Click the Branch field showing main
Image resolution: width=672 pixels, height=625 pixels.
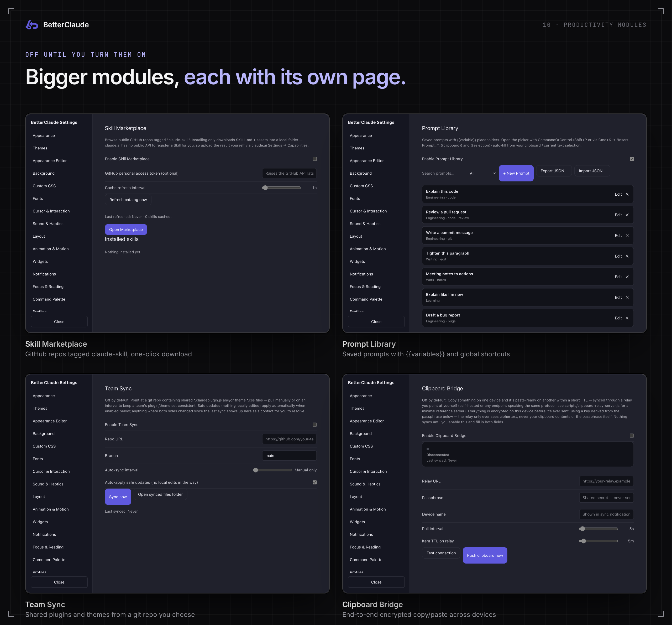289,456
